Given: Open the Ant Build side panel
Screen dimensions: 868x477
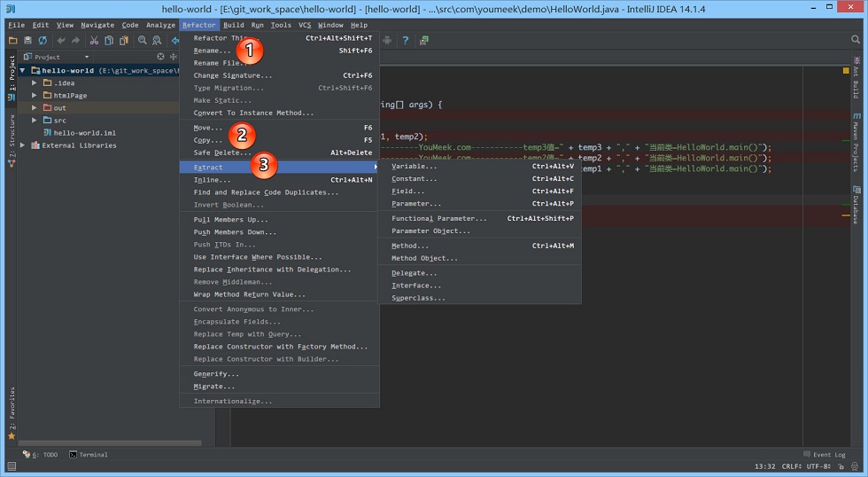Looking at the screenshot, I should pyautogui.click(x=856, y=76).
